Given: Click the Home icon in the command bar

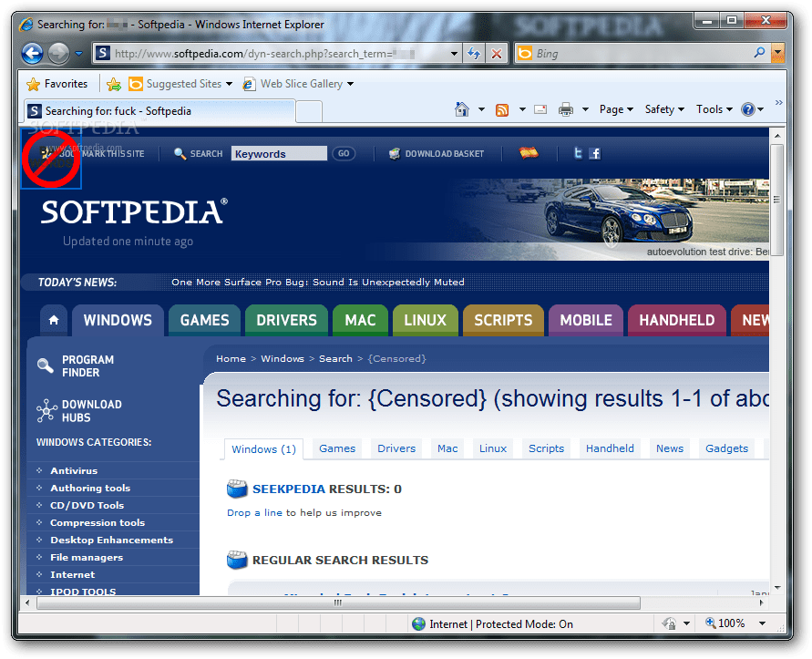Looking at the screenshot, I should pyautogui.click(x=461, y=109).
